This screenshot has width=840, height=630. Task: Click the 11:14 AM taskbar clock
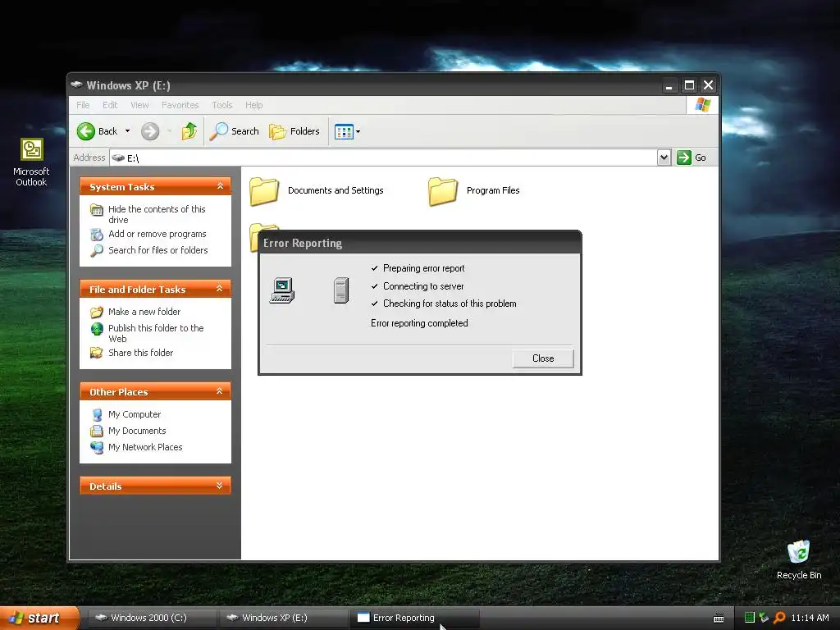(810, 618)
